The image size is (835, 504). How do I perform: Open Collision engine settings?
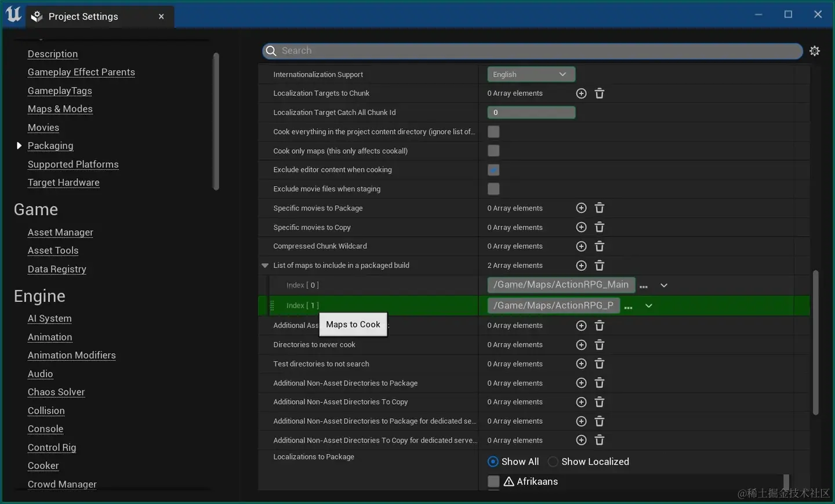tap(46, 411)
